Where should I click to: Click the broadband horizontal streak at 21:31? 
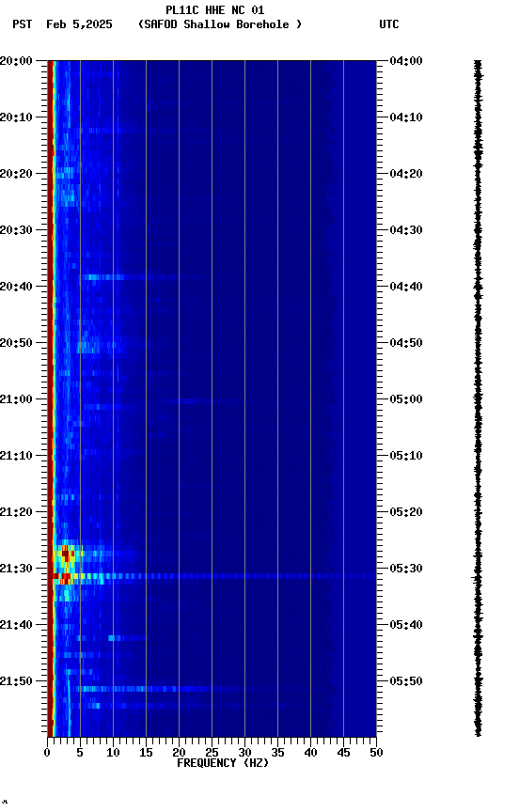point(214,576)
